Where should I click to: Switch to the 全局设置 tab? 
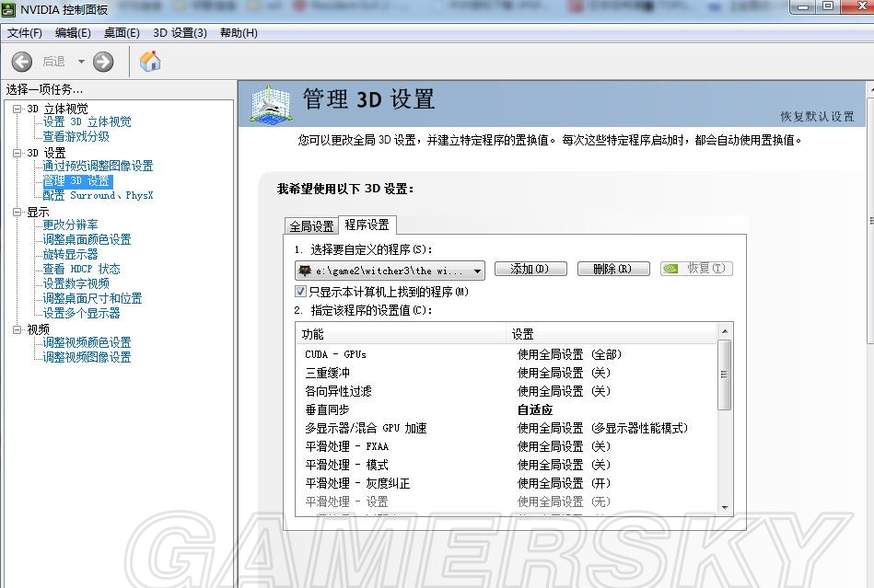(311, 226)
